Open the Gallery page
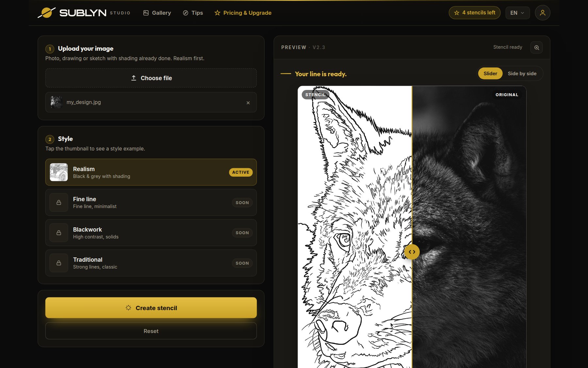 pyautogui.click(x=157, y=13)
